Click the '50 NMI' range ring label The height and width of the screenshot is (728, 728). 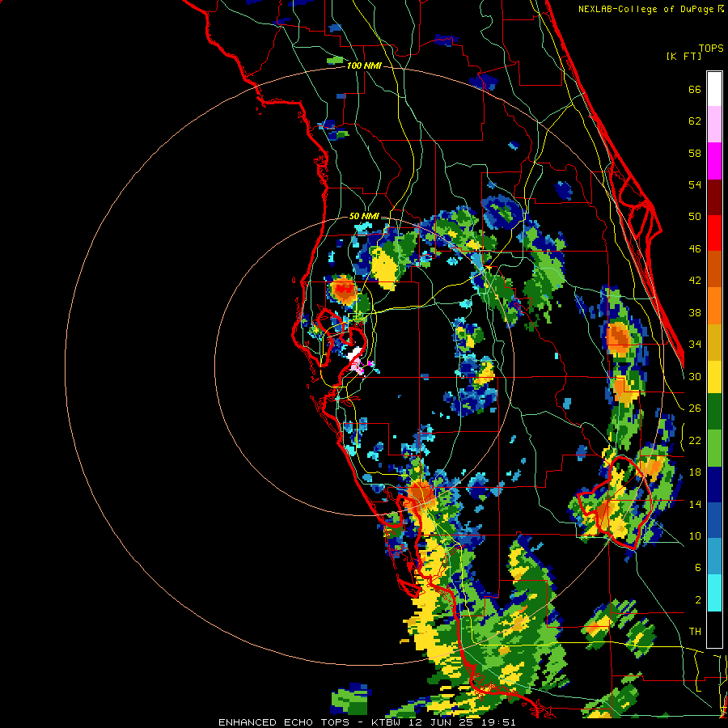(364, 216)
